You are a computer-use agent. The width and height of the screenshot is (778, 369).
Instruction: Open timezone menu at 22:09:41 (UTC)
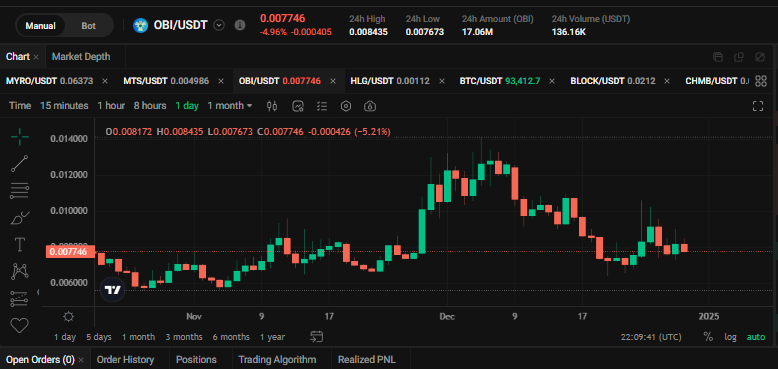651,337
